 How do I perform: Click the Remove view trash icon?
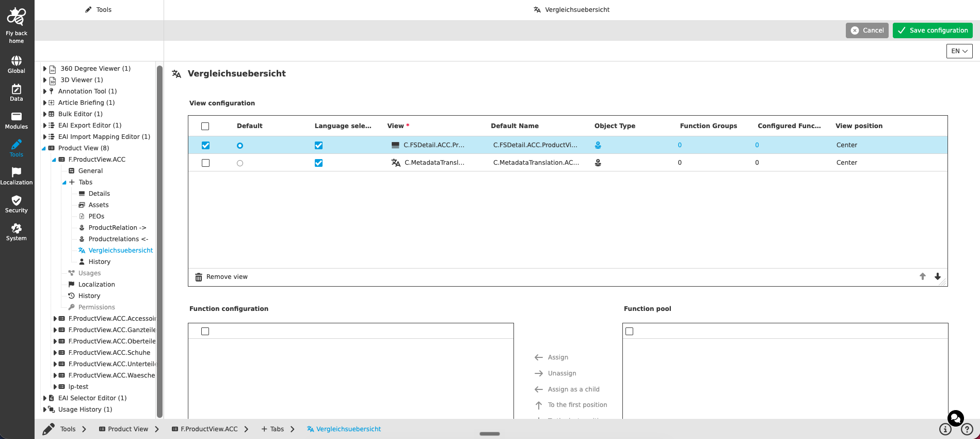tap(199, 277)
